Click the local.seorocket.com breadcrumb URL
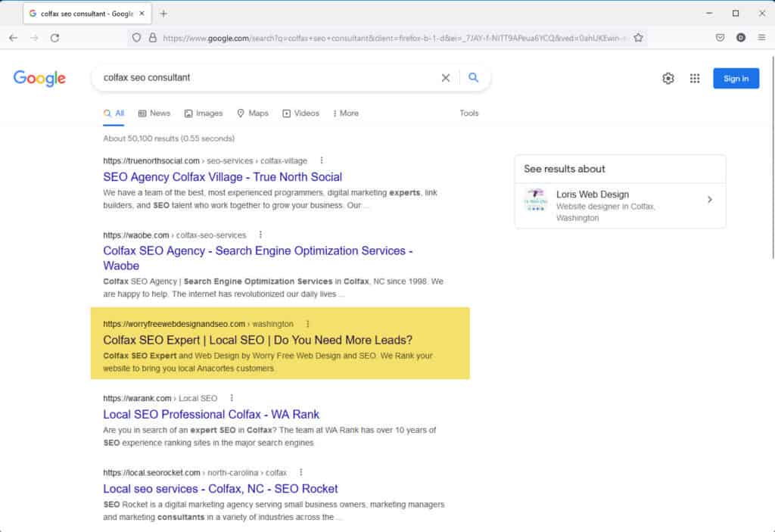775x532 pixels. point(195,473)
